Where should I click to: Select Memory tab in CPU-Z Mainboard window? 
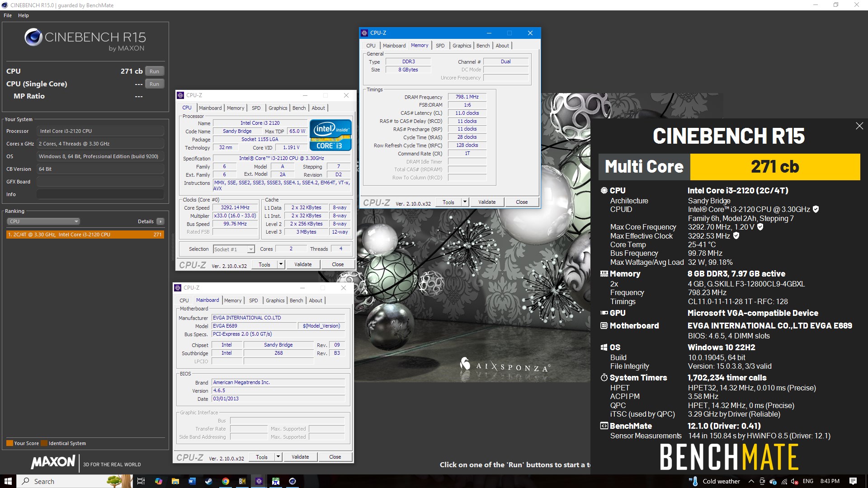point(233,300)
